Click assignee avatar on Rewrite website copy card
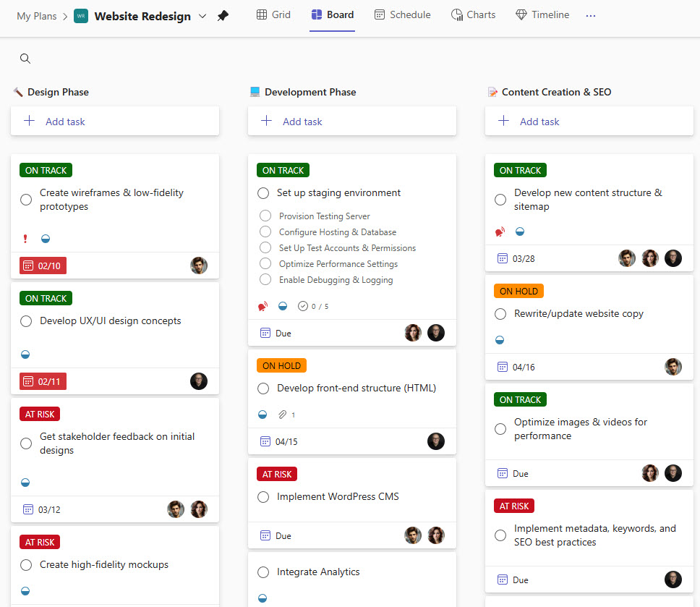Image resolution: width=700 pixels, height=607 pixels. tap(673, 367)
